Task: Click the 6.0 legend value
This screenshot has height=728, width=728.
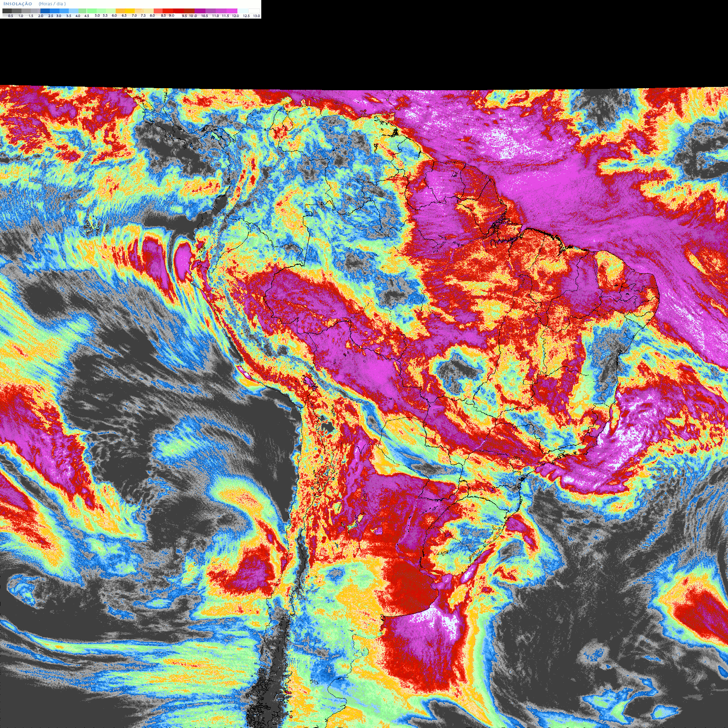Action: [x=114, y=15]
